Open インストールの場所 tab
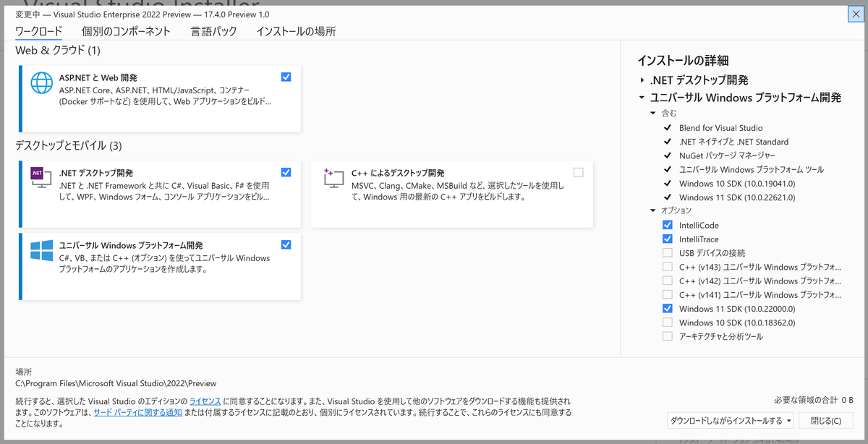The height and width of the screenshot is (444, 868). click(296, 31)
